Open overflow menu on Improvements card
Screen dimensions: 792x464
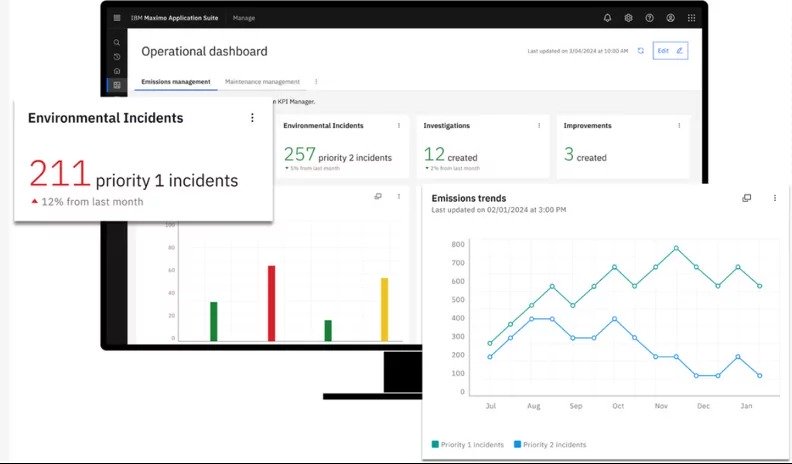point(679,126)
